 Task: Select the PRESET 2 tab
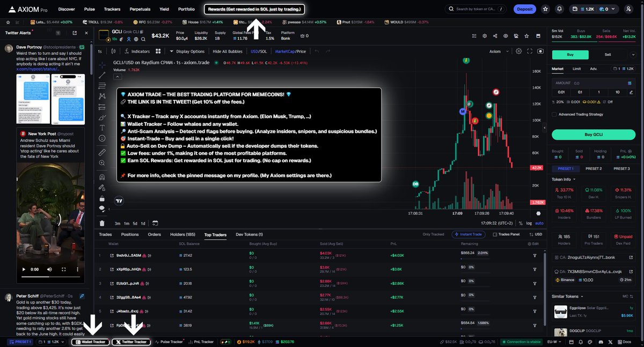point(593,168)
